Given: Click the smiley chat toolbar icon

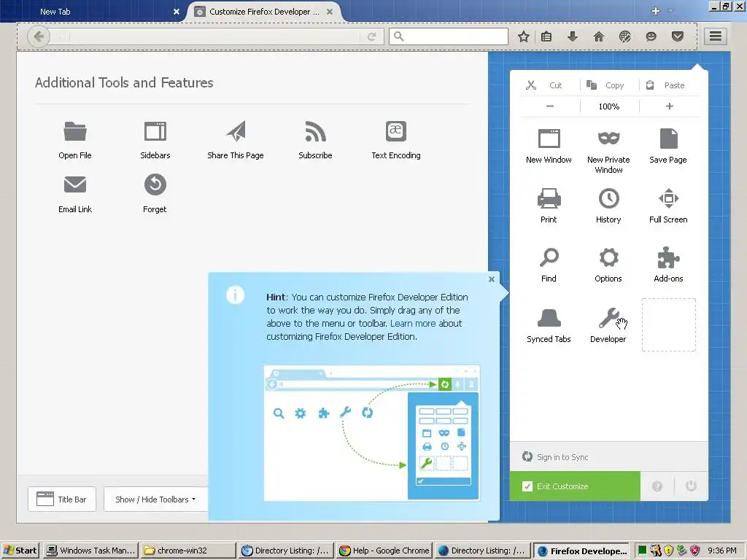Looking at the screenshot, I should (651, 36).
